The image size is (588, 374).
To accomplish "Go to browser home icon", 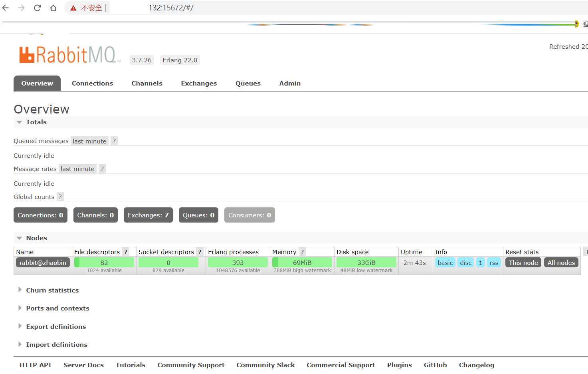I will click(53, 8).
